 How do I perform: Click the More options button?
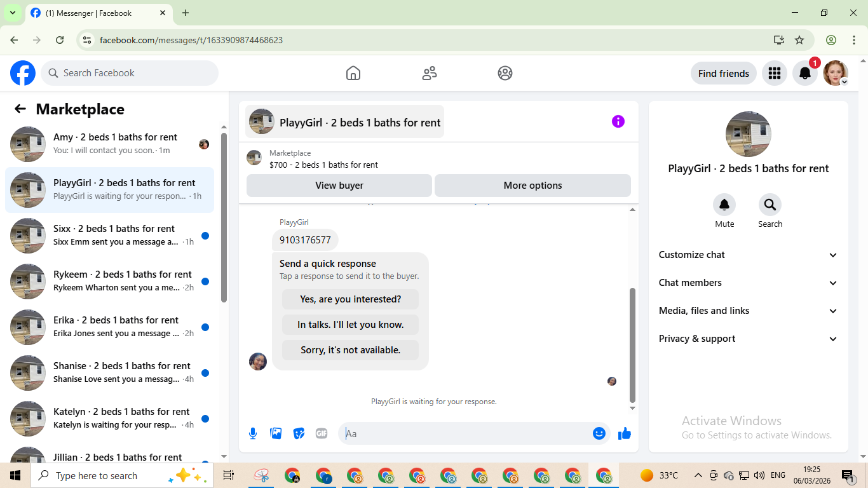click(x=532, y=186)
